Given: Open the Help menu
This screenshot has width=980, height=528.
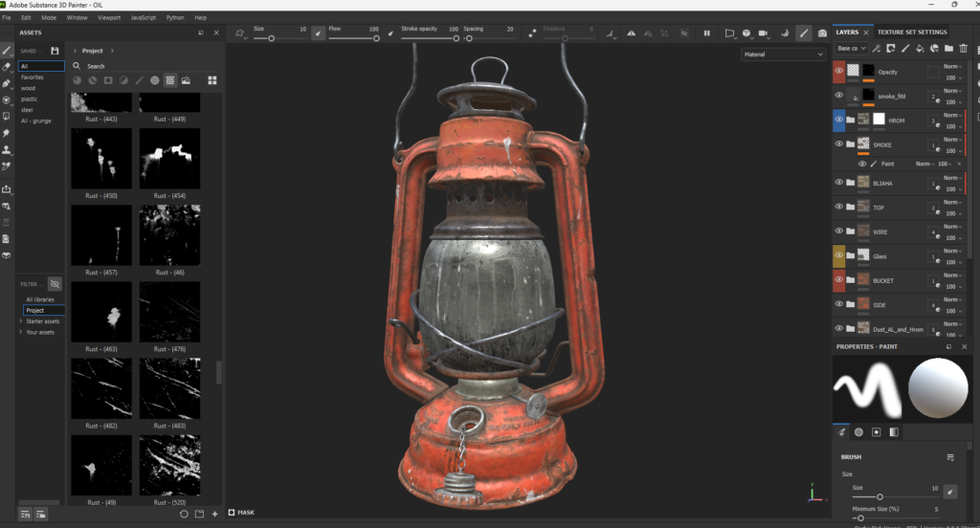Looking at the screenshot, I should [201, 17].
